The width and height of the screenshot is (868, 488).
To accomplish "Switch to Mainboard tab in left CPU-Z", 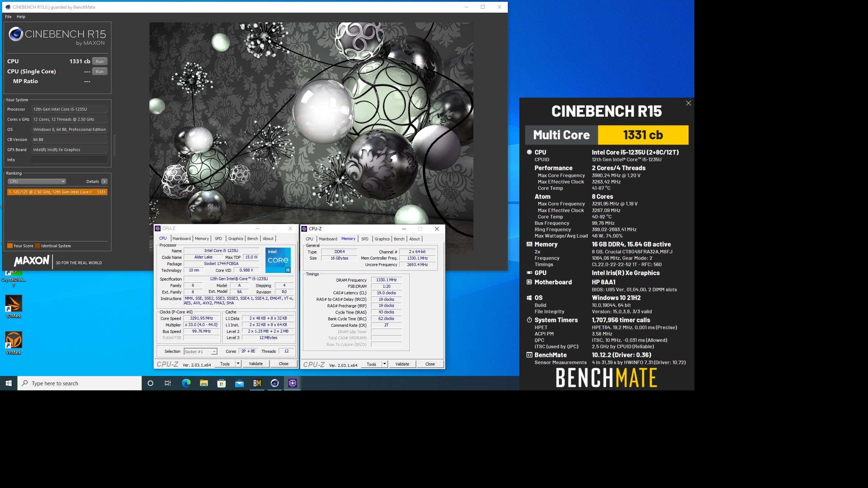I will pos(182,239).
